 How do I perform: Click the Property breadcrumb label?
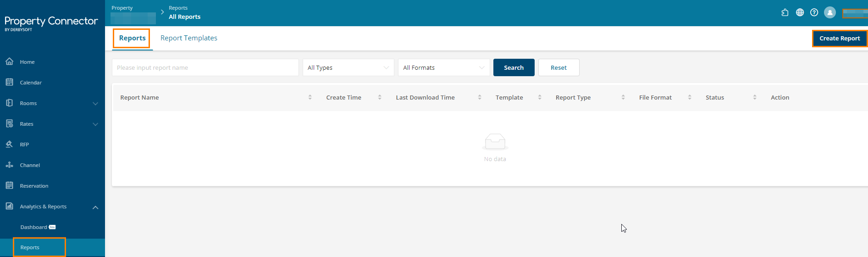[122, 8]
